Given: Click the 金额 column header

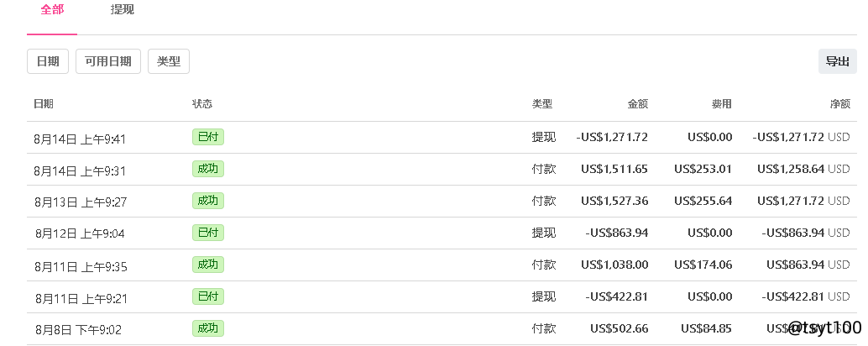Looking at the screenshot, I should 637,104.
